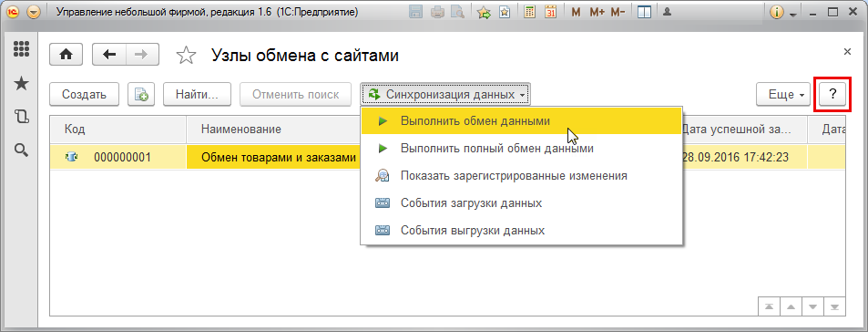Click the Отменить поиск button
This screenshot has width=868, height=332.
click(x=296, y=94)
